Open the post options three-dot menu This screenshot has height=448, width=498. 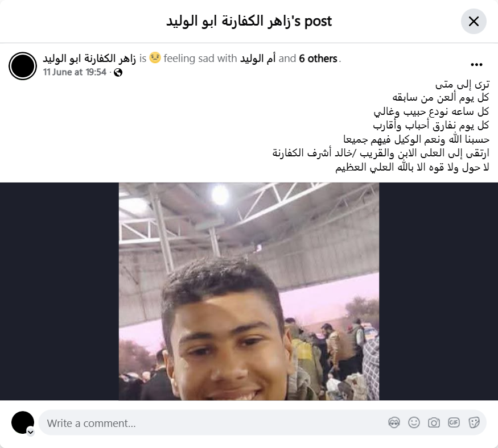coord(476,65)
